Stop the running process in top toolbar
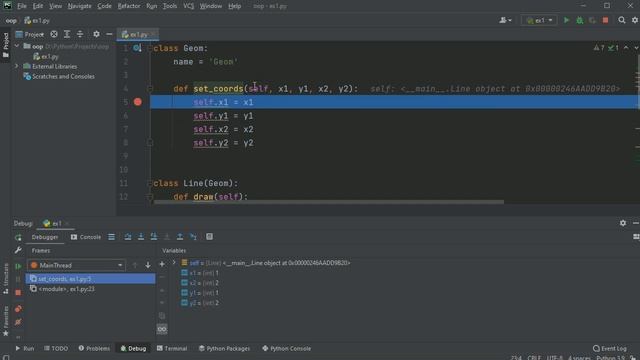This screenshot has height=360, width=640. pyautogui.click(x=605, y=20)
